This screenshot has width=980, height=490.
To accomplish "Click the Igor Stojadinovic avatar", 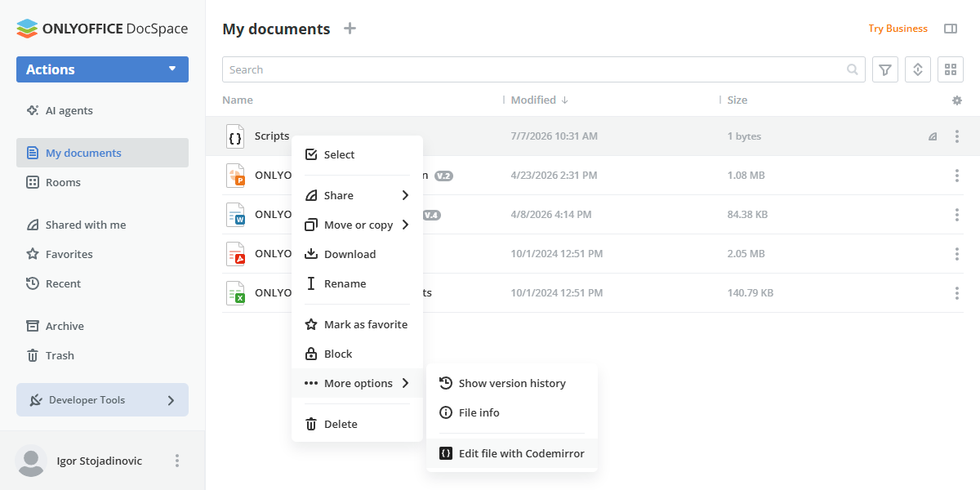I will tap(32, 461).
